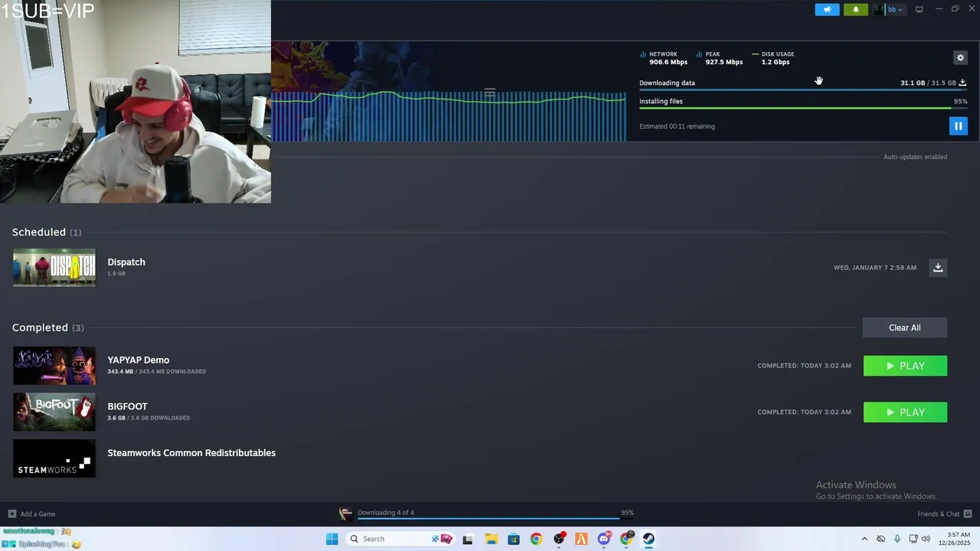Open second Chrome icon with badge

tap(626, 539)
